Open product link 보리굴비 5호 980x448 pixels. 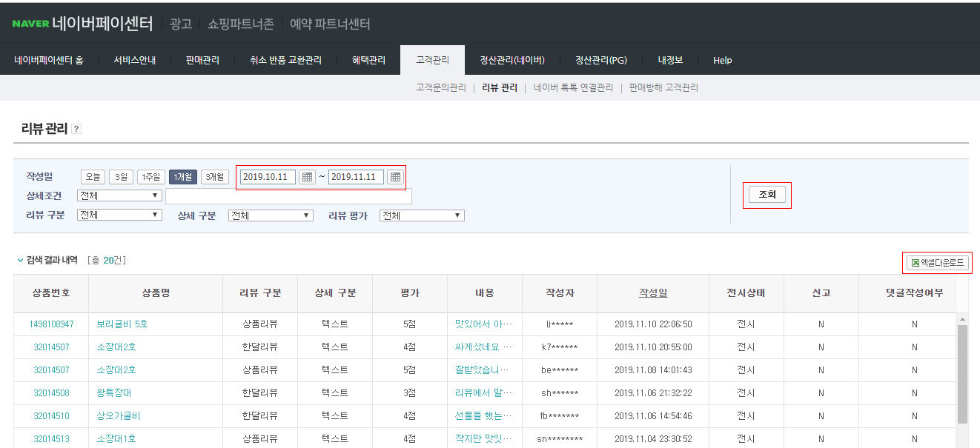pyautogui.click(x=122, y=324)
